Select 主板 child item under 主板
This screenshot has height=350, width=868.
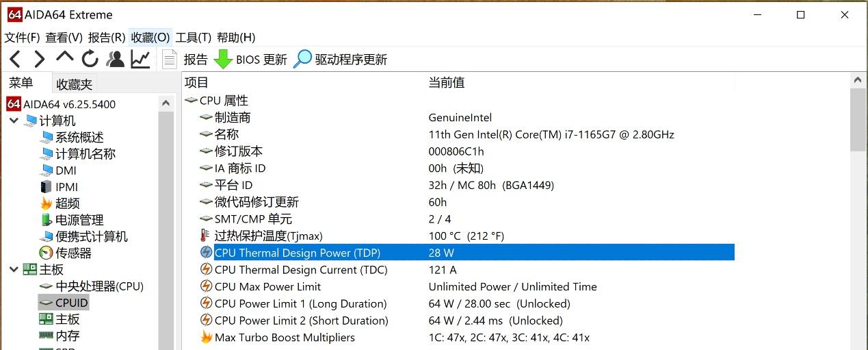pyautogui.click(x=60, y=319)
